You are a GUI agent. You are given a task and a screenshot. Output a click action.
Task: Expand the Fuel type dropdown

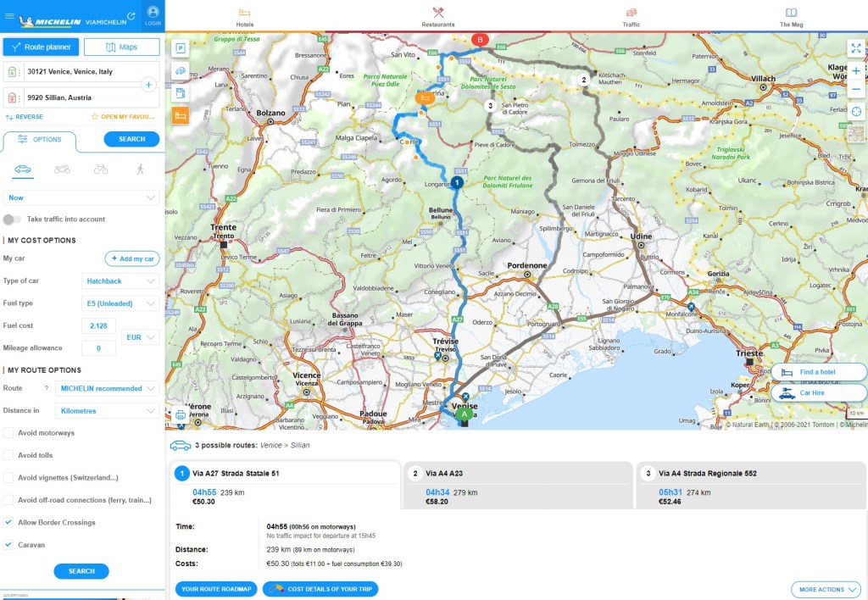pyautogui.click(x=120, y=303)
